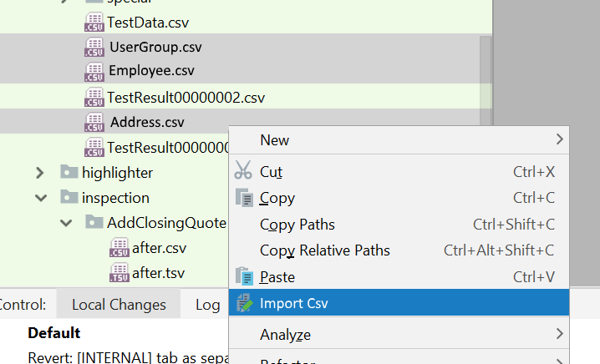Click the Employee.csv file icon
Image resolution: width=600 pixels, height=364 pixels.
(94, 73)
